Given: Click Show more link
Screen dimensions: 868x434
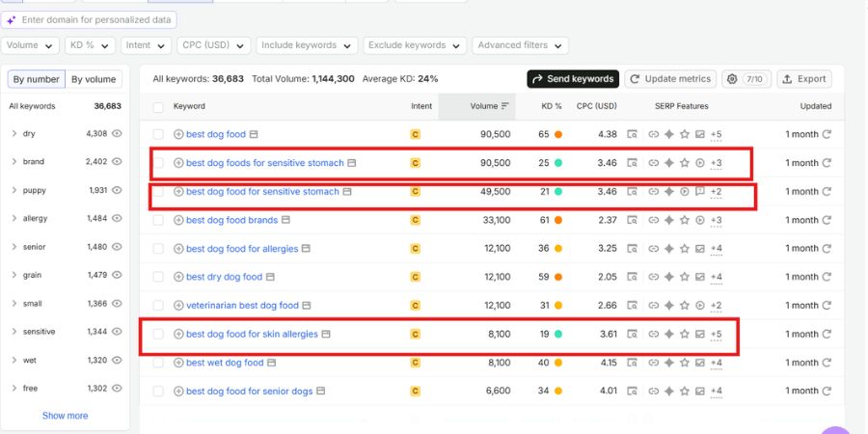Looking at the screenshot, I should [x=66, y=416].
